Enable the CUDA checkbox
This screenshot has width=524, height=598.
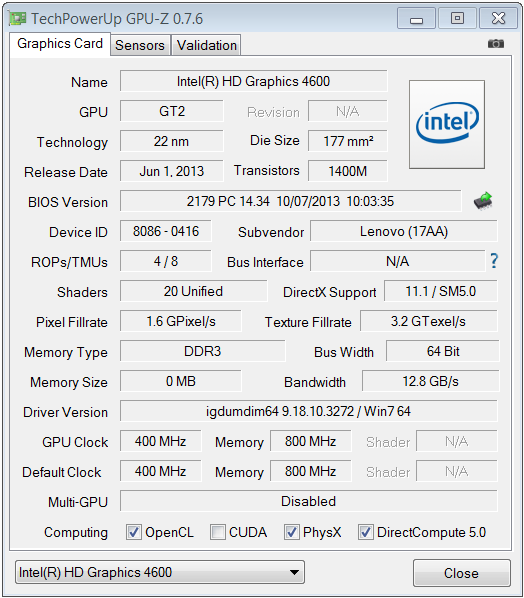(218, 532)
